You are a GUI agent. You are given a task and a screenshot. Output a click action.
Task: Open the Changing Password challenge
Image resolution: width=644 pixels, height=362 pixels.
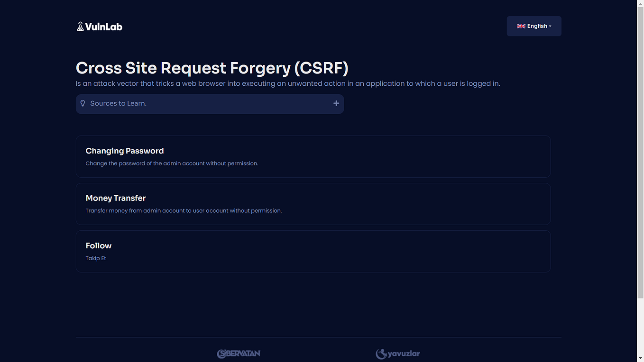(x=313, y=156)
